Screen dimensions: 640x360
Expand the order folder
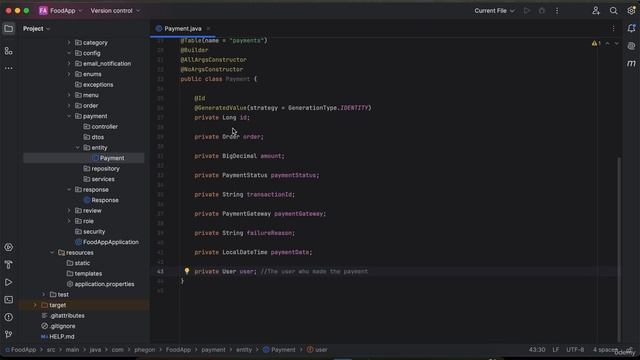tap(69, 106)
